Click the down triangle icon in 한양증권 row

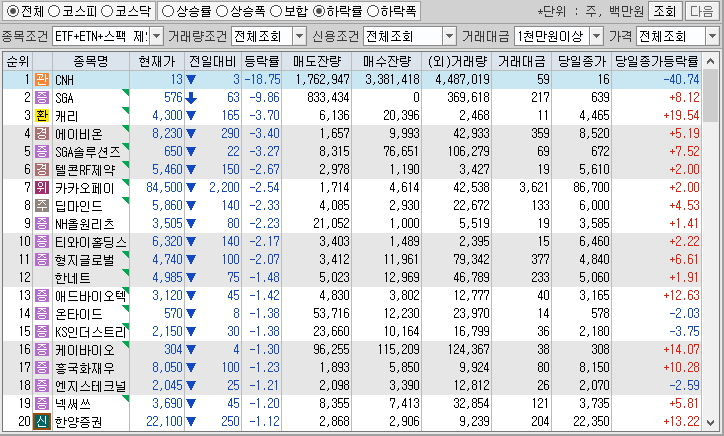point(191,422)
